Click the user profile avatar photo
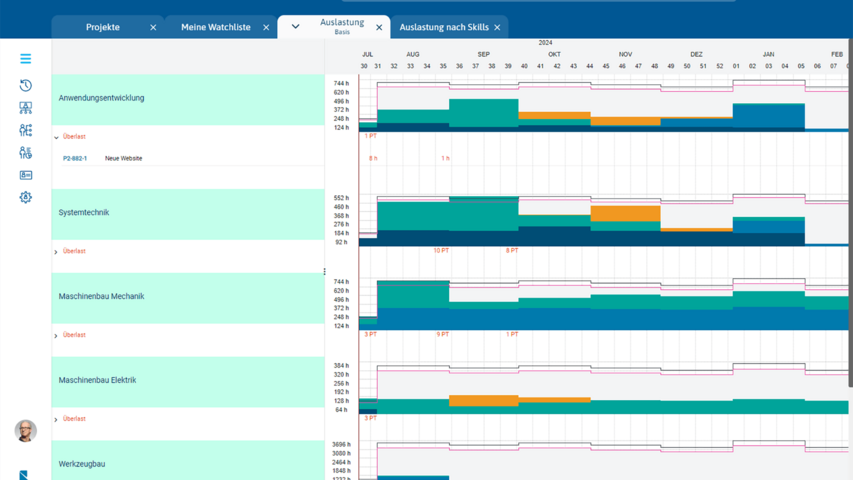 pos(26,430)
